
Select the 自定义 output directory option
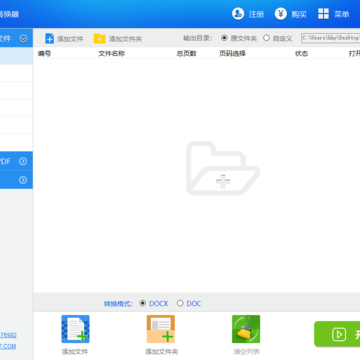[266, 38]
